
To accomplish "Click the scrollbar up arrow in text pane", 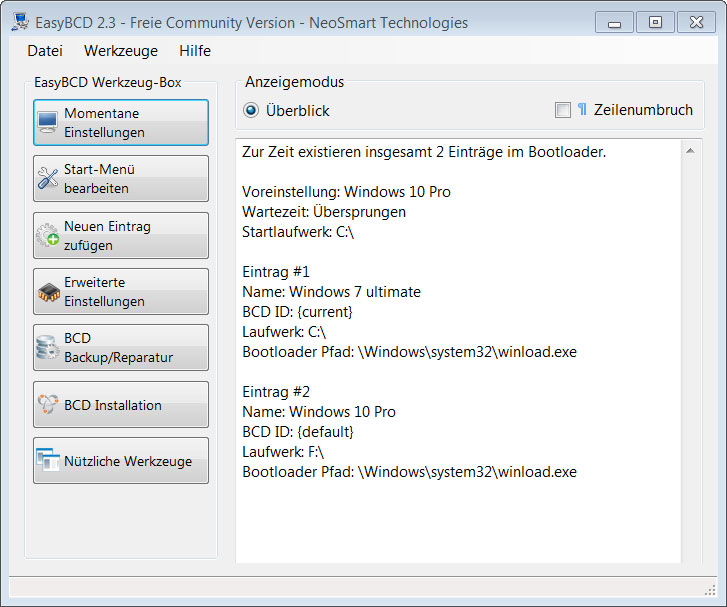I will (690, 151).
